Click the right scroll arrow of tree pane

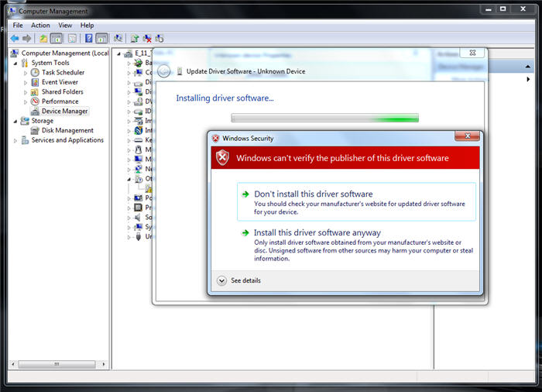point(103,364)
